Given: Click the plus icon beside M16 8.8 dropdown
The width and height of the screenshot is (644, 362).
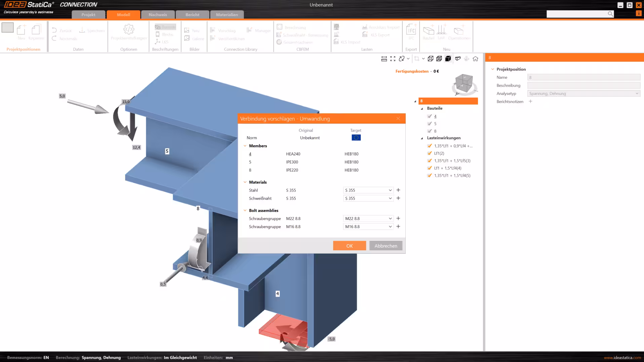Looking at the screenshot, I should coord(398,226).
